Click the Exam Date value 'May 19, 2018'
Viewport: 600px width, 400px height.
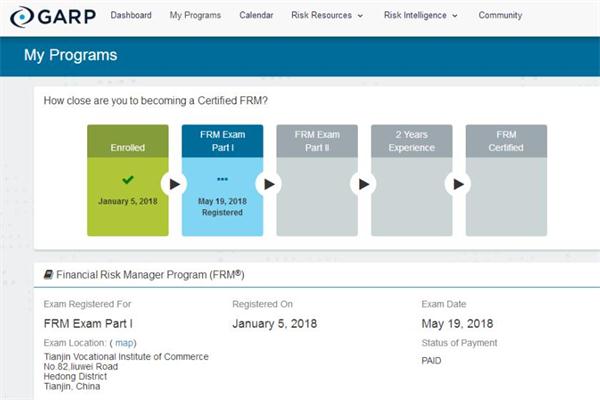click(x=457, y=324)
